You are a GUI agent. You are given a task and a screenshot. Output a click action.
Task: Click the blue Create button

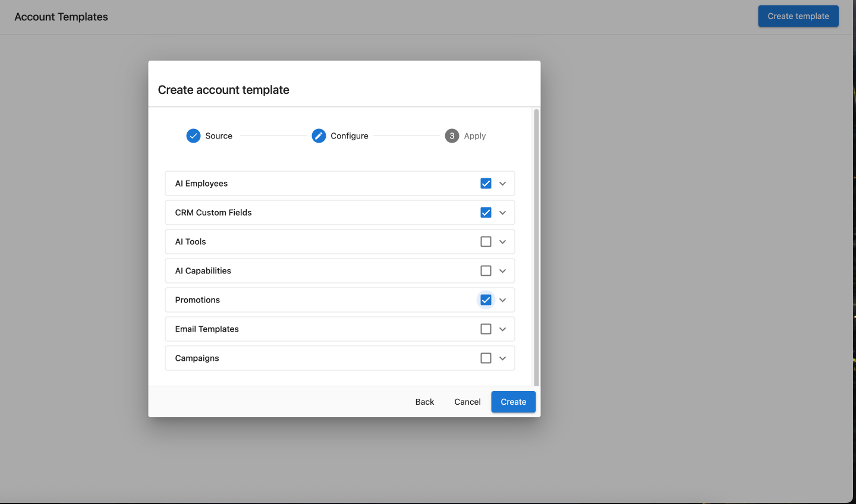click(x=514, y=402)
